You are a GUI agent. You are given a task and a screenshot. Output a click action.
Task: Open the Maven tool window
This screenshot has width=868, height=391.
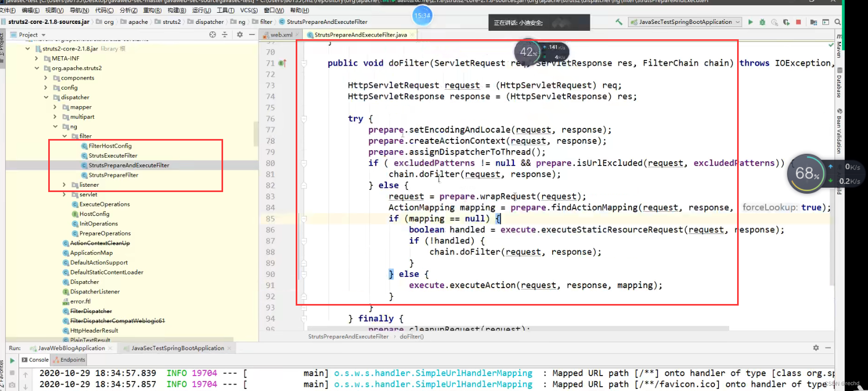tap(839, 47)
